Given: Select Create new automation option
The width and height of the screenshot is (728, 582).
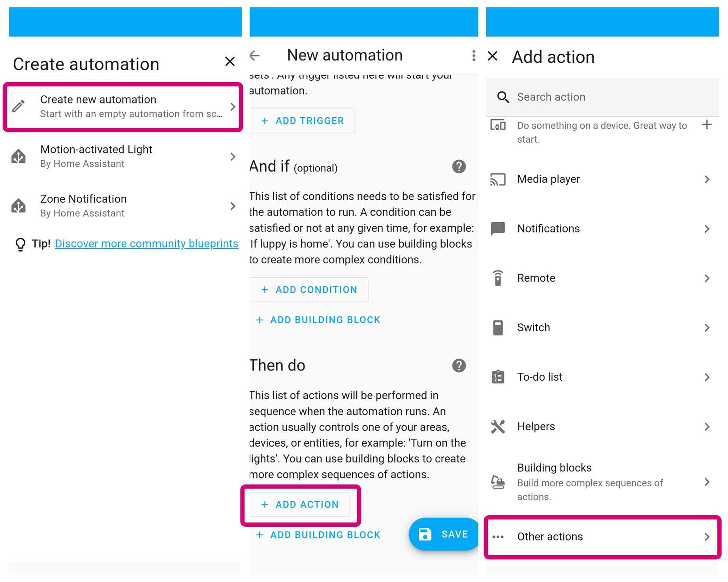Looking at the screenshot, I should click(x=122, y=107).
